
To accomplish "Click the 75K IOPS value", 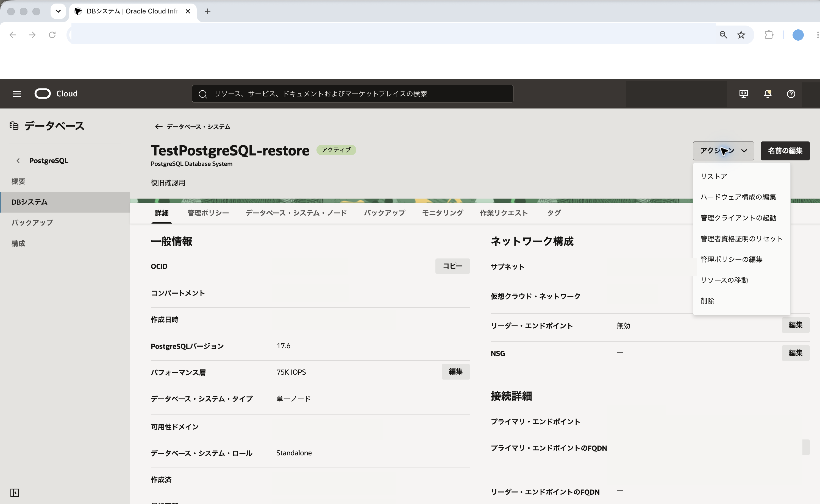I will click(291, 372).
